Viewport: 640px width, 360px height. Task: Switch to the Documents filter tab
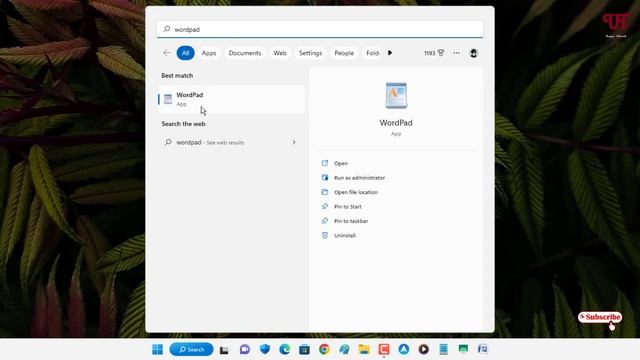(x=245, y=53)
